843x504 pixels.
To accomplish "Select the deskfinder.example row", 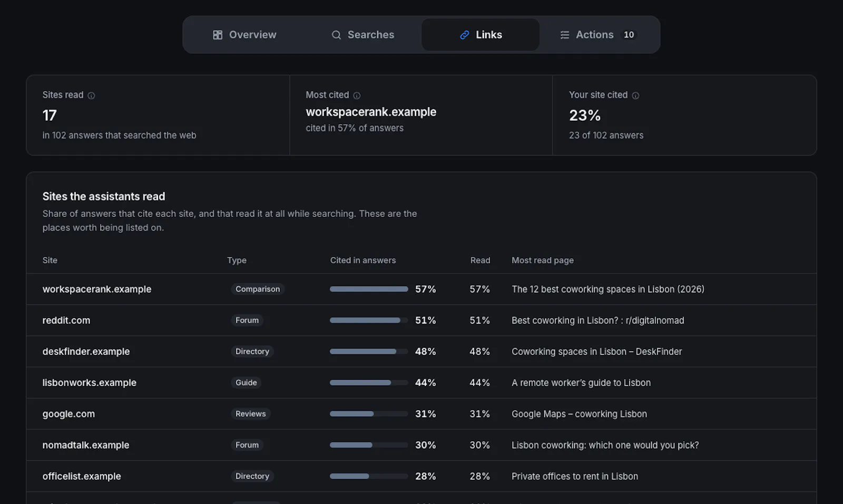I will (x=421, y=351).
